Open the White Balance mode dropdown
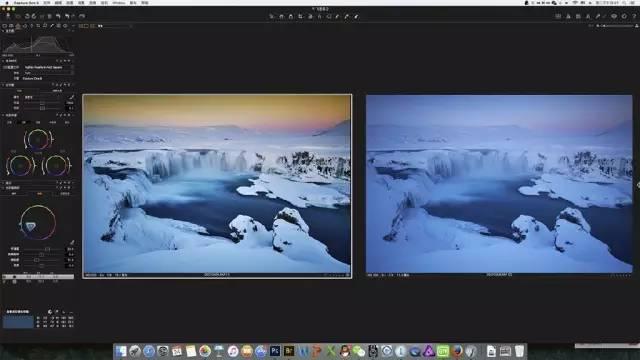The height and width of the screenshot is (360, 640). [x=43, y=97]
